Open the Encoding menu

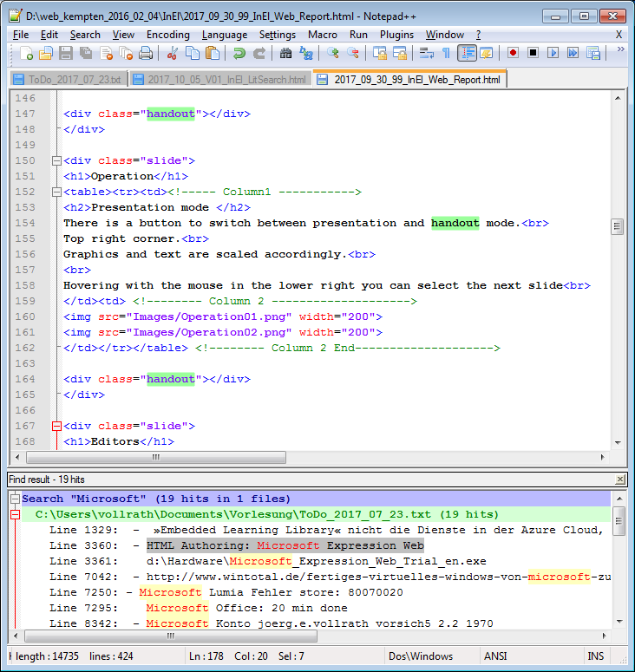coord(167,35)
